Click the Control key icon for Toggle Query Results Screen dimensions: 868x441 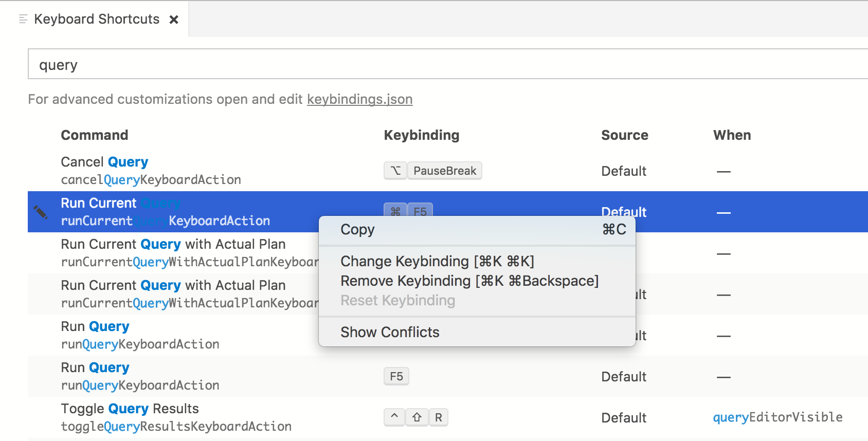pos(394,417)
